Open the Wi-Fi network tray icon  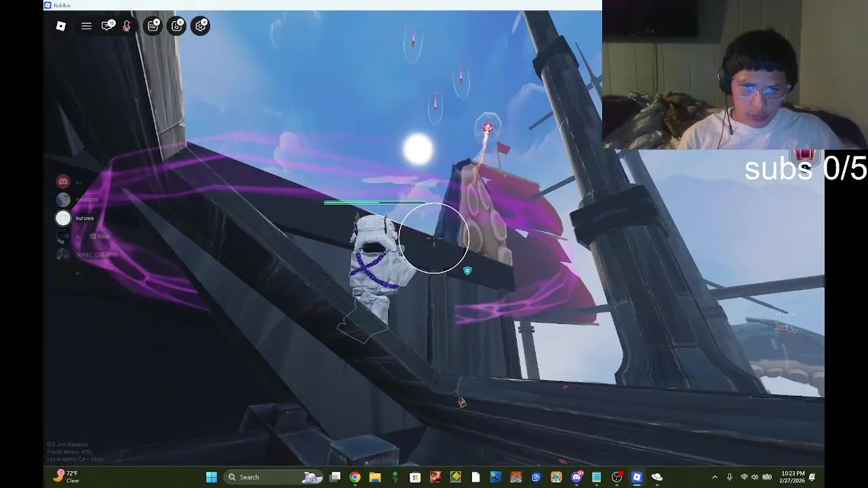[x=744, y=477]
